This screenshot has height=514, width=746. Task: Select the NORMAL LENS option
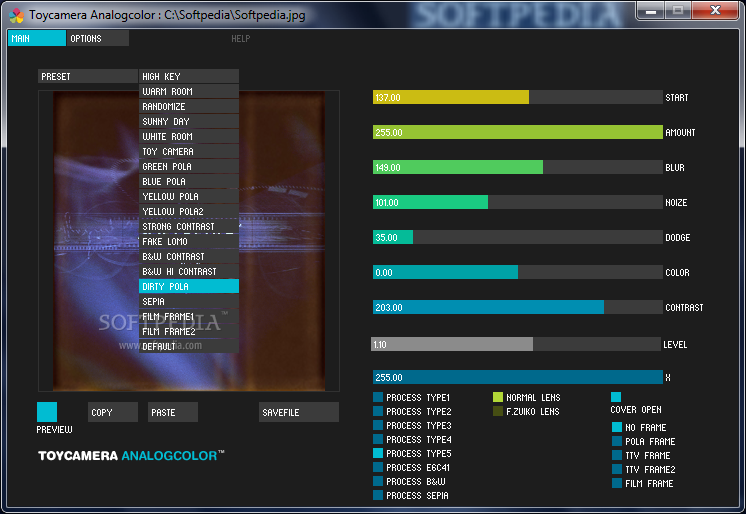tap(498, 397)
